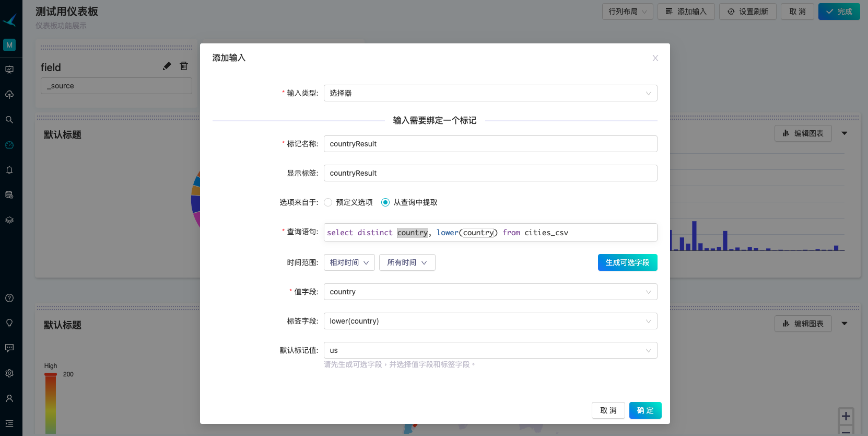Click the first 默认标题 panel title
Screen dimensions: 868x436
click(63, 135)
